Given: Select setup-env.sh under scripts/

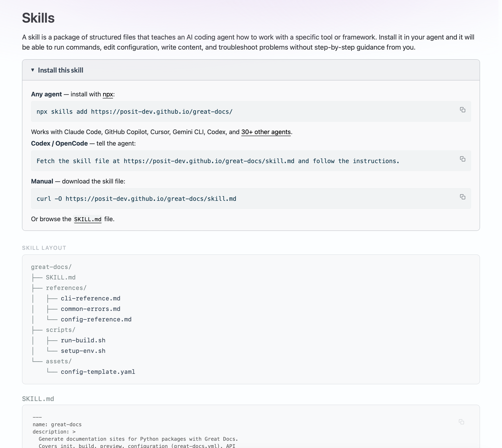Looking at the screenshot, I should click(x=83, y=351).
